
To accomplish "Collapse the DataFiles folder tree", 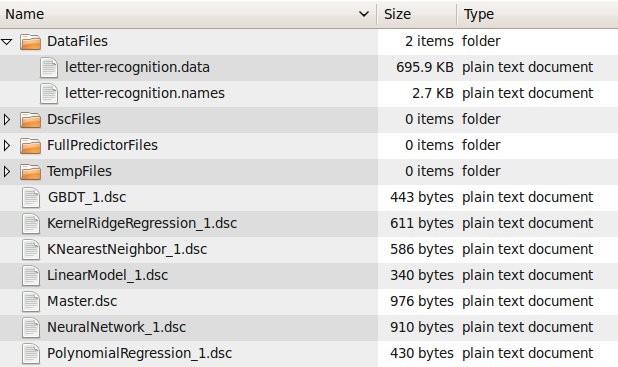I will (7, 41).
